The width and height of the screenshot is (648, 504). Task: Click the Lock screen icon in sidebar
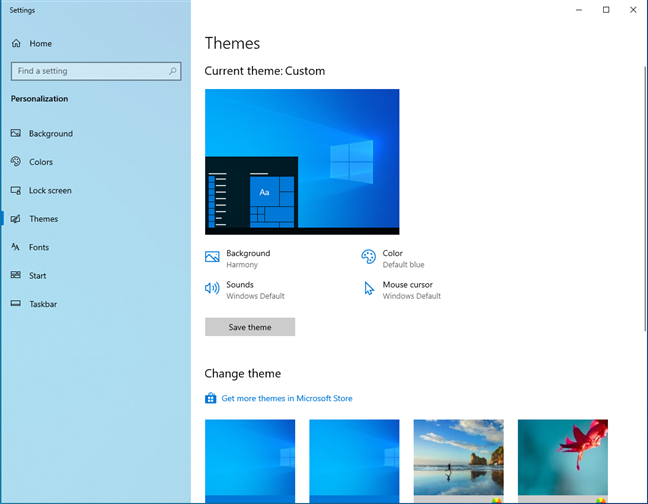16,190
